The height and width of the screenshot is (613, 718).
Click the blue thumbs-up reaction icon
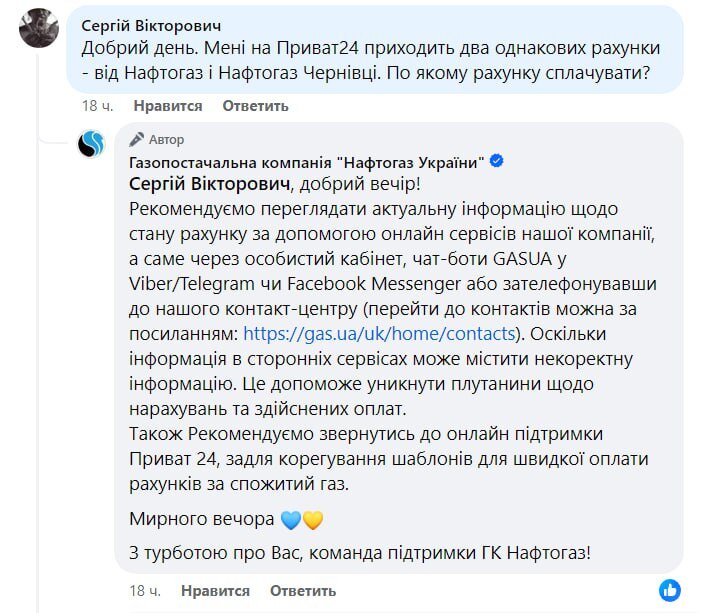tap(670, 587)
